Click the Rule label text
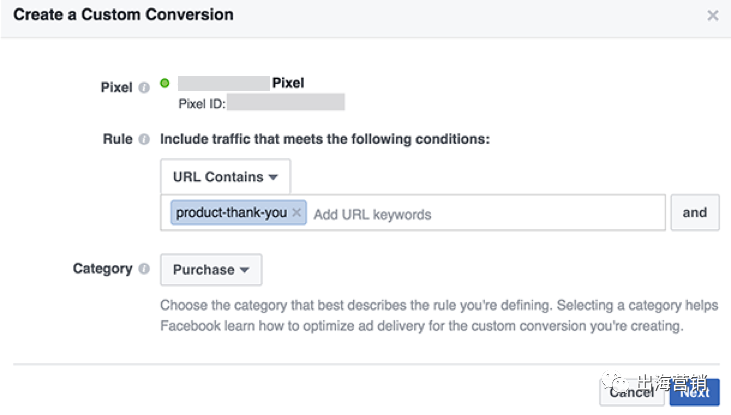The height and width of the screenshot is (415, 731). coord(117,139)
